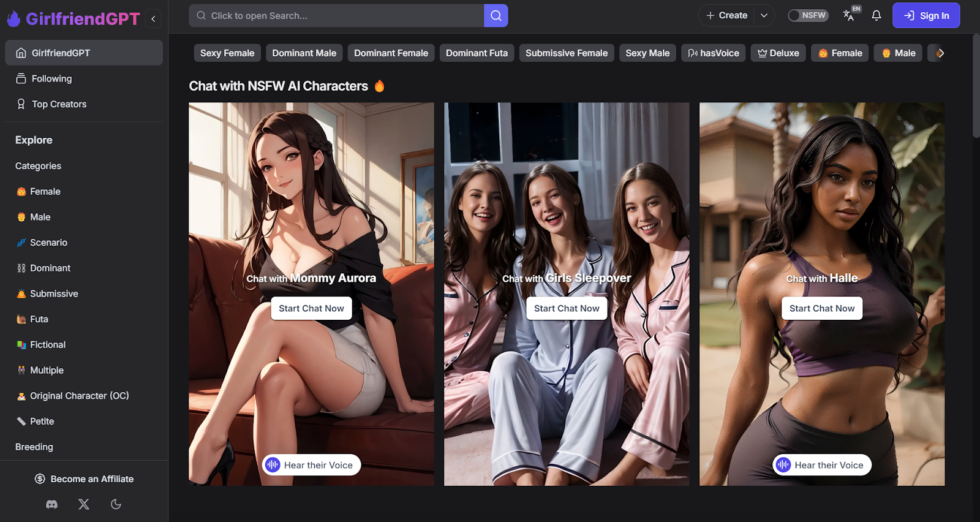Click the GirlfriendGPT flame logo
980x522 pixels.
(x=13, y=18)
